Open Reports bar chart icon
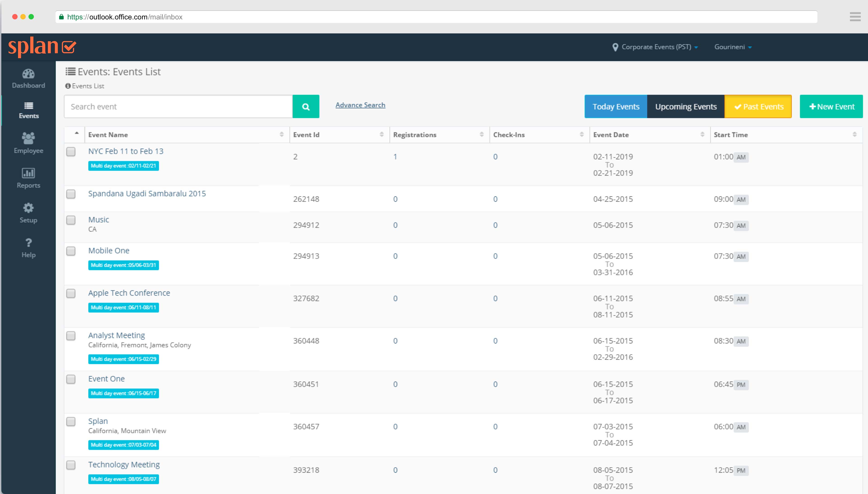This screenshot has width=868, height=494. click(x=28, y=173)
